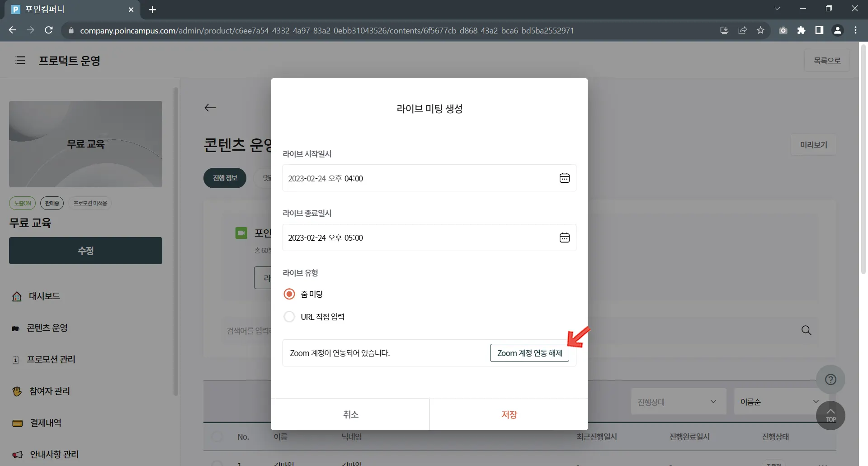
Task: Cancel the dialog with 취소
Action: pos(350,414)
